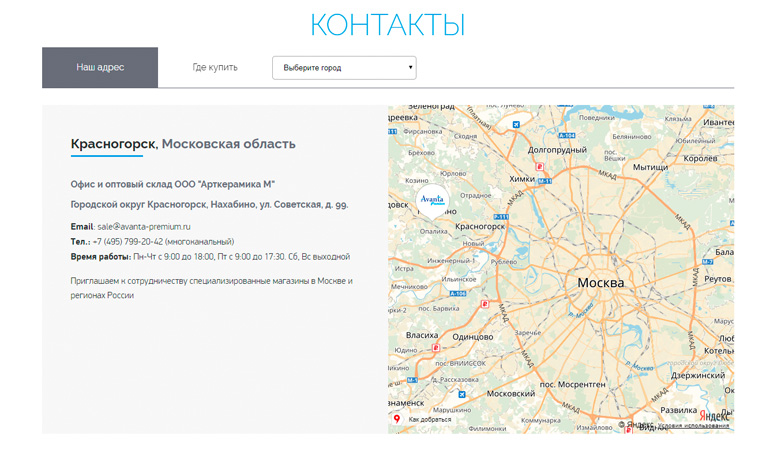The width and height of the screenshot is (781, 465).
Task: Click the red train icon near Власиха
Action: pyautogui.click(x=436, y=348)
